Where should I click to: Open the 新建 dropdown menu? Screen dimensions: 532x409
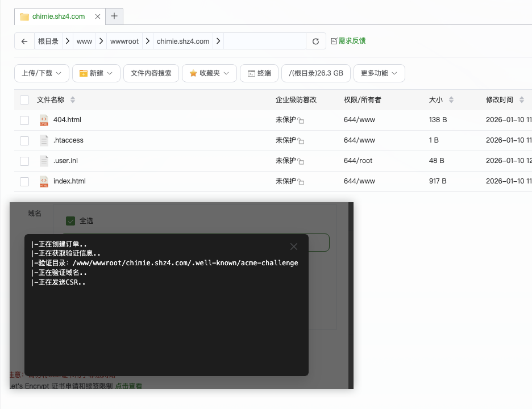pos(96,73)
